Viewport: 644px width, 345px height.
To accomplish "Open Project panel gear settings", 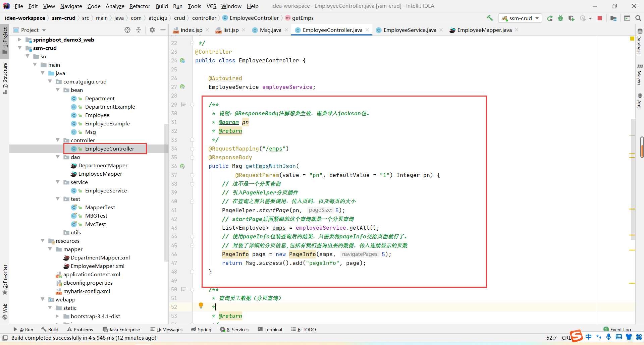I will (x=152, y=30).
